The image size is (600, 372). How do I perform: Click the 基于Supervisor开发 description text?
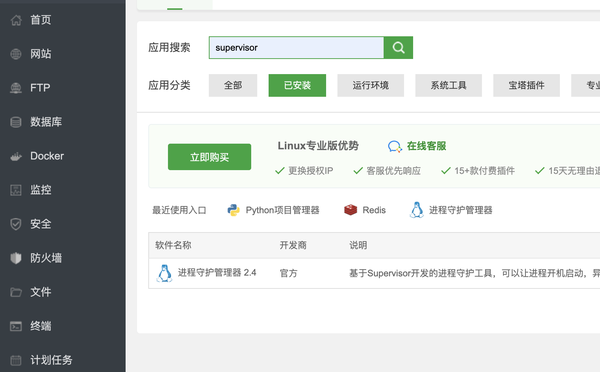coord(474,273)
